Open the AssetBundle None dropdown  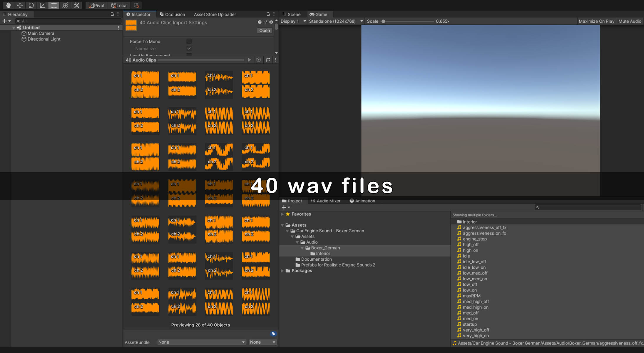201,342
